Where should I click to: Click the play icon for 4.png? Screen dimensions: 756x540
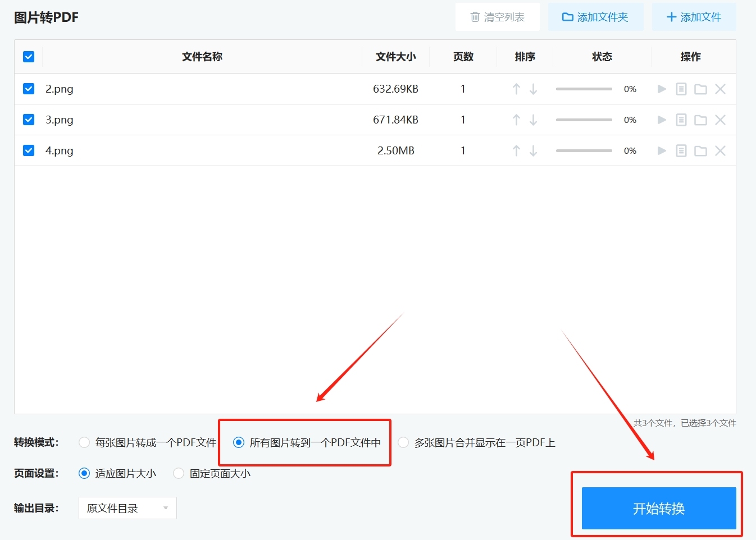(662, 150)
